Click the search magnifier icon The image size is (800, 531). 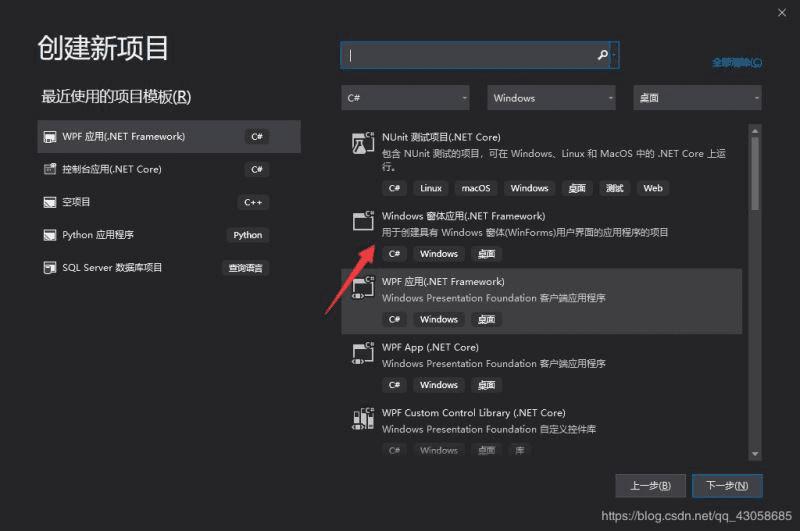(x=603, y=55)
